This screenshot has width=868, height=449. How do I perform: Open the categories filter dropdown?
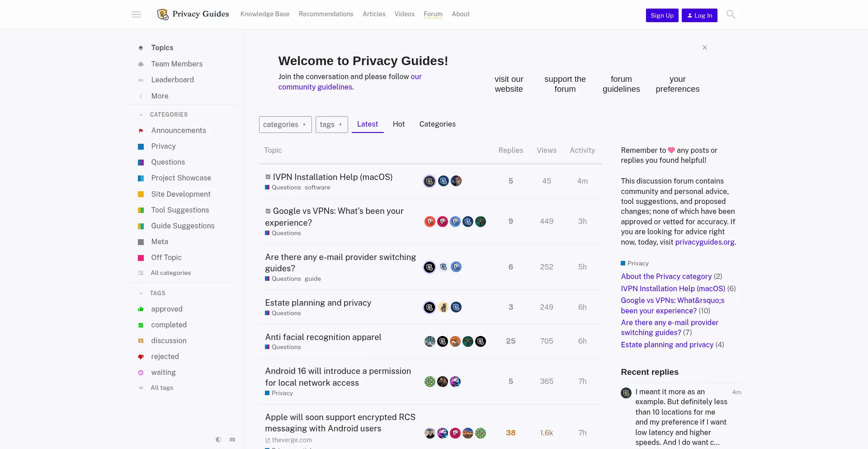click(x=285, y=124)
